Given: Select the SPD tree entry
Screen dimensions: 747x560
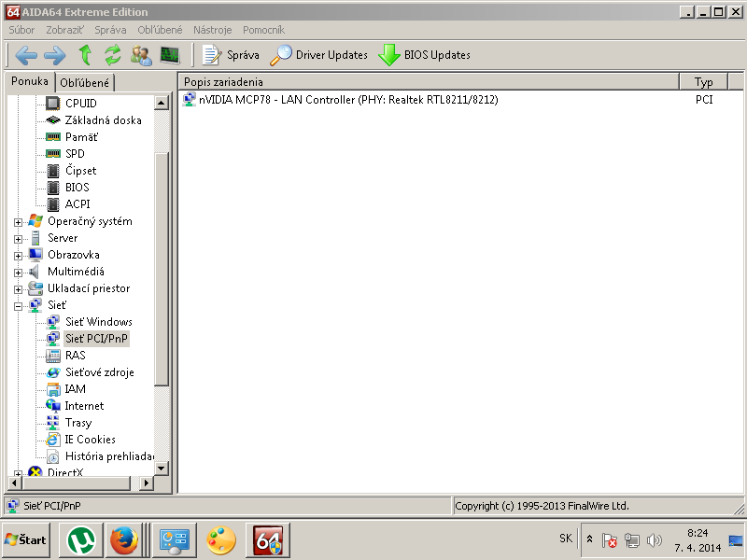Looking at the screenshot, I should 75,154.
